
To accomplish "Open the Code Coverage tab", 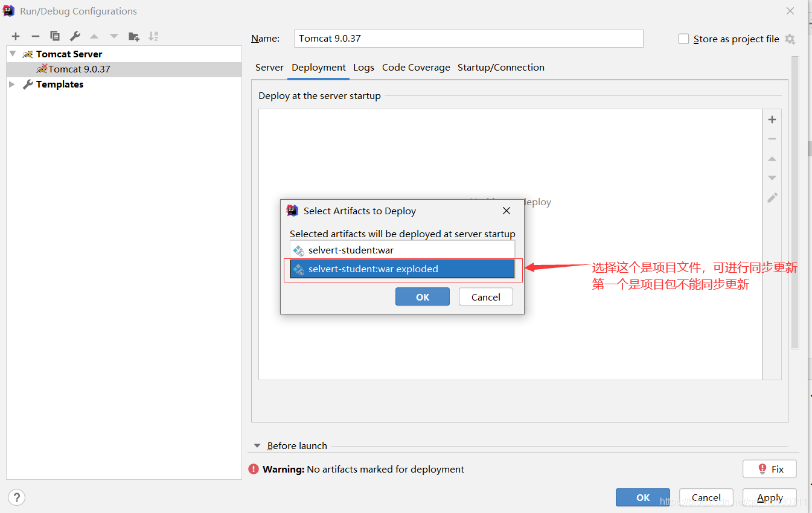I will click(x=416, y=68).
